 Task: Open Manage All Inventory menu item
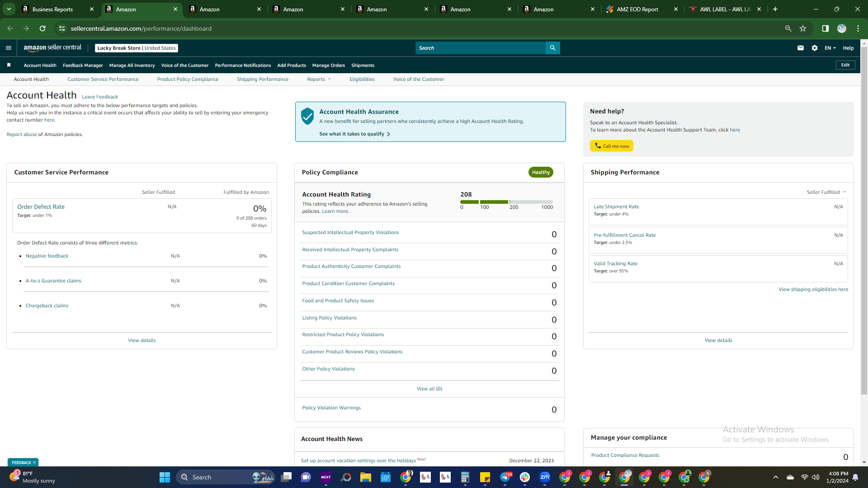pyautogui.click(x=132, y=65)
